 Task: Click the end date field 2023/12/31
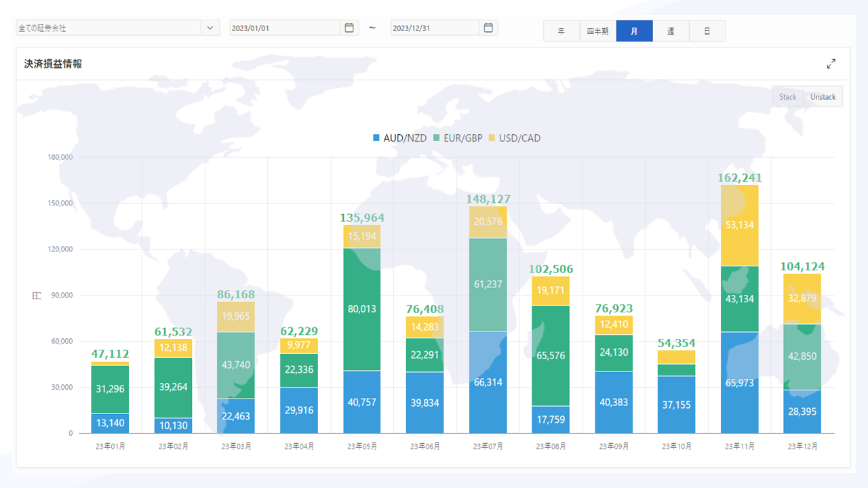435,28
